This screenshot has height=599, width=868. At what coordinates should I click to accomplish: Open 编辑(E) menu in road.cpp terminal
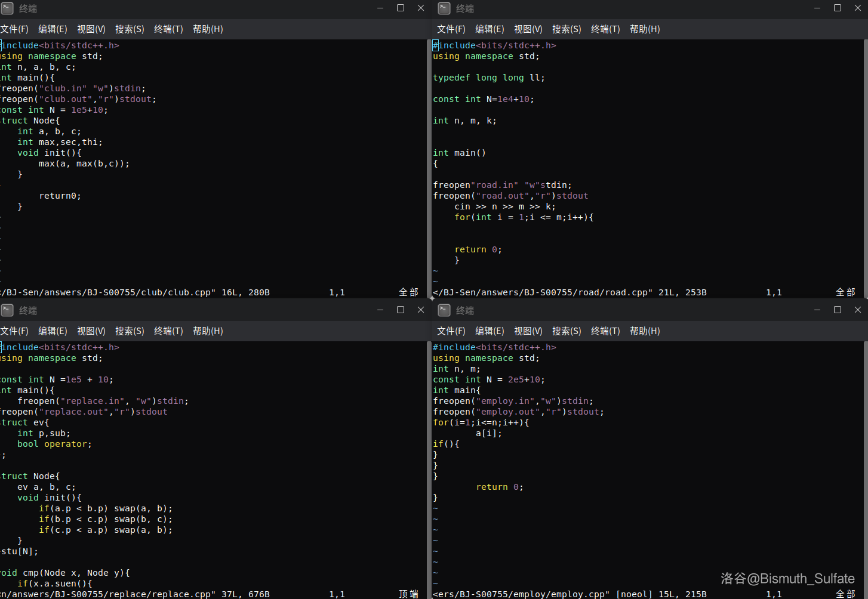coord(490,29)
